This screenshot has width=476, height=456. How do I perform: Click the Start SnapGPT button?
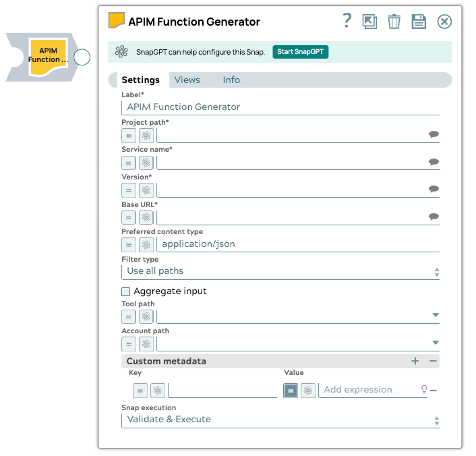[x=300, y=52]
